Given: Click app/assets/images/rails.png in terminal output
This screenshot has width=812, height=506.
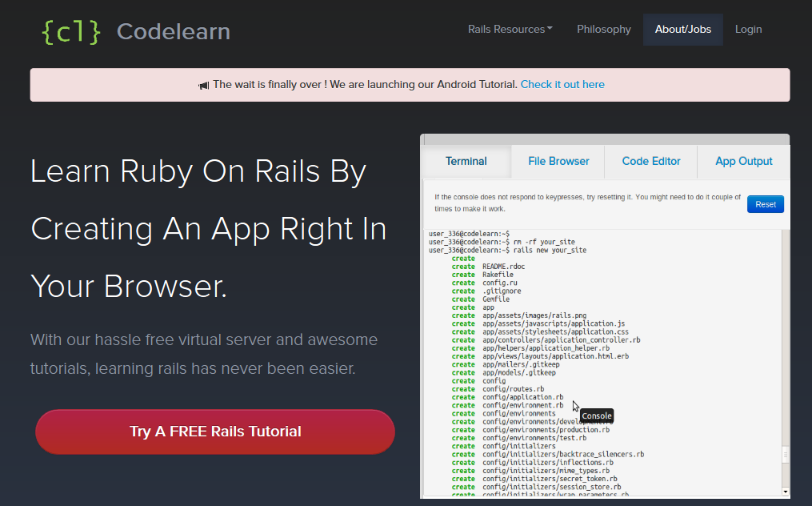Looking at the screenshot, I should (x=534, y=315).
